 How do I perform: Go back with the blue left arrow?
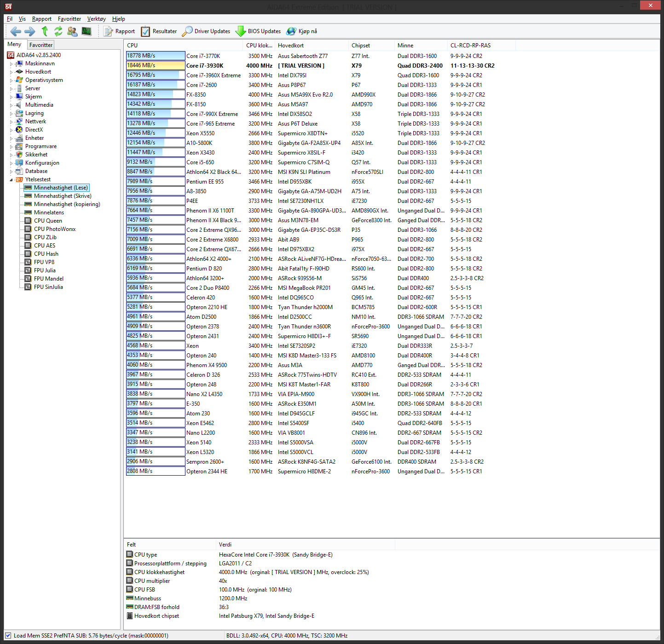pos(16,31)
